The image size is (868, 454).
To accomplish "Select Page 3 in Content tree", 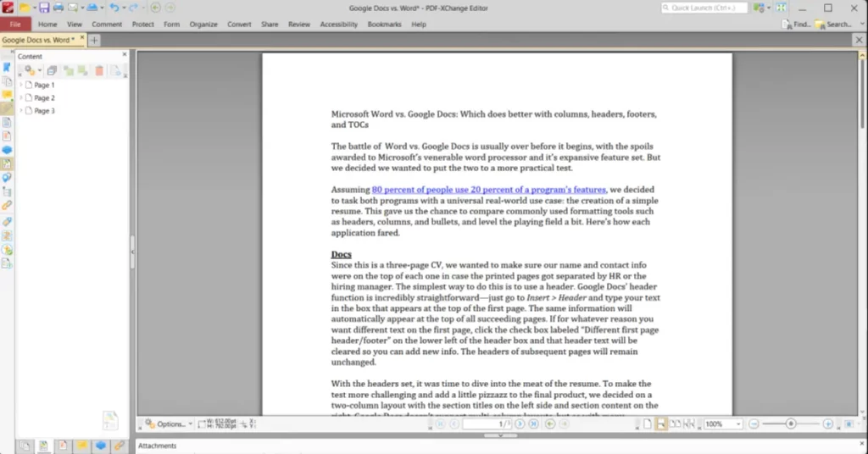I will [44, 111].
